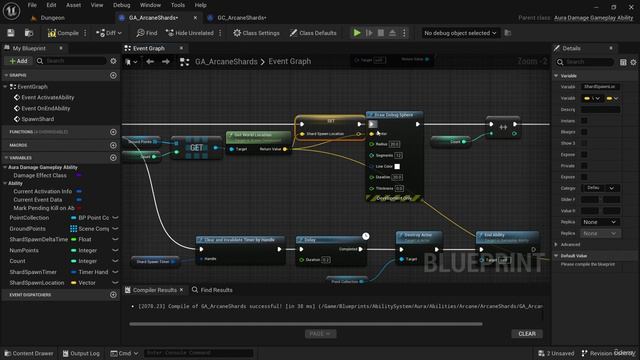The image size is (640, 360).
Task: Open the Content Drawer
Action: (x=29, y=353)
